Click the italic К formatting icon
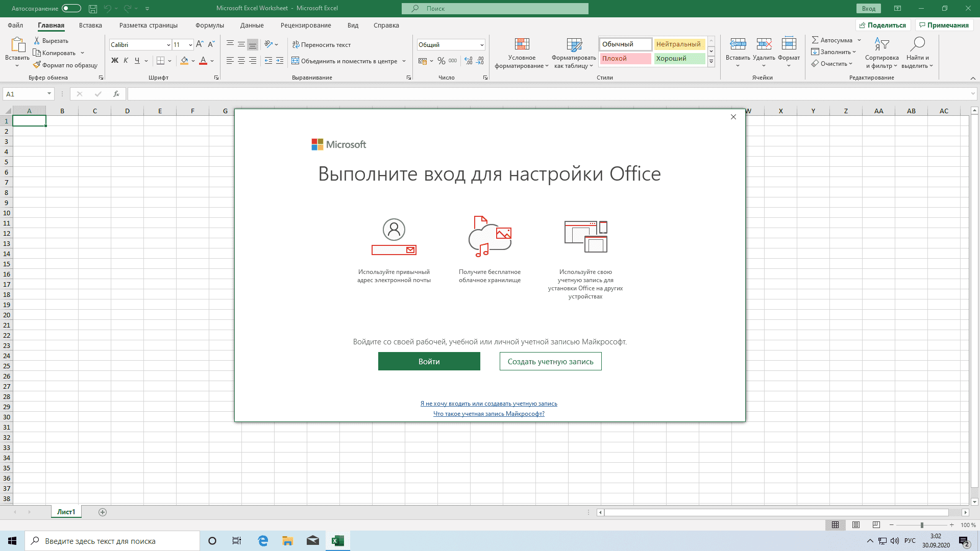Screen dimensions: 980x551 point(126,61)
